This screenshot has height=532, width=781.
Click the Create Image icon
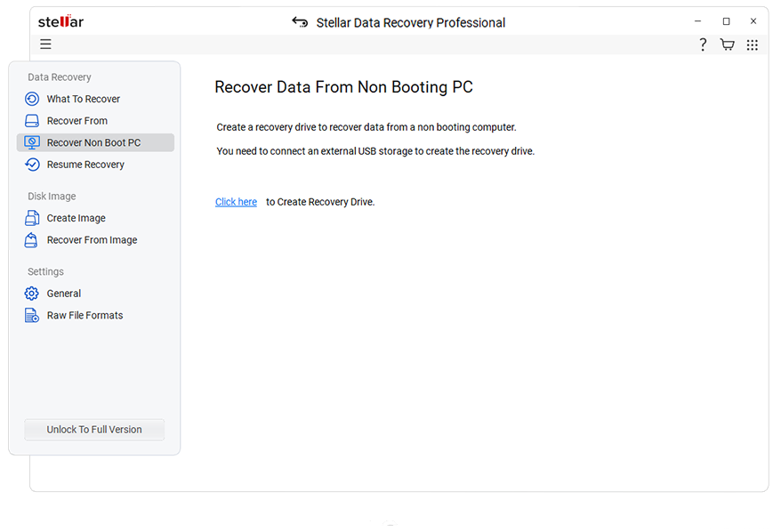[32, 218]
